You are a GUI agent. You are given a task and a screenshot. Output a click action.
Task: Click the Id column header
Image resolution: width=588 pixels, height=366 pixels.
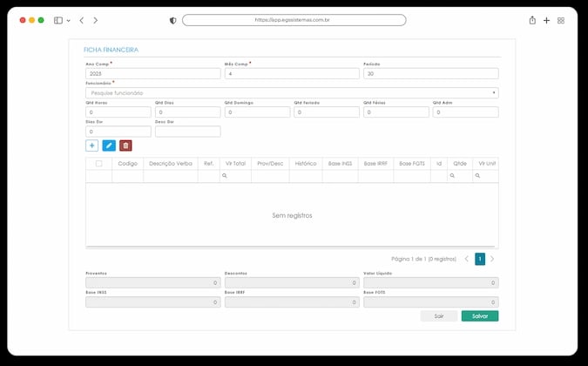(439, 164)
